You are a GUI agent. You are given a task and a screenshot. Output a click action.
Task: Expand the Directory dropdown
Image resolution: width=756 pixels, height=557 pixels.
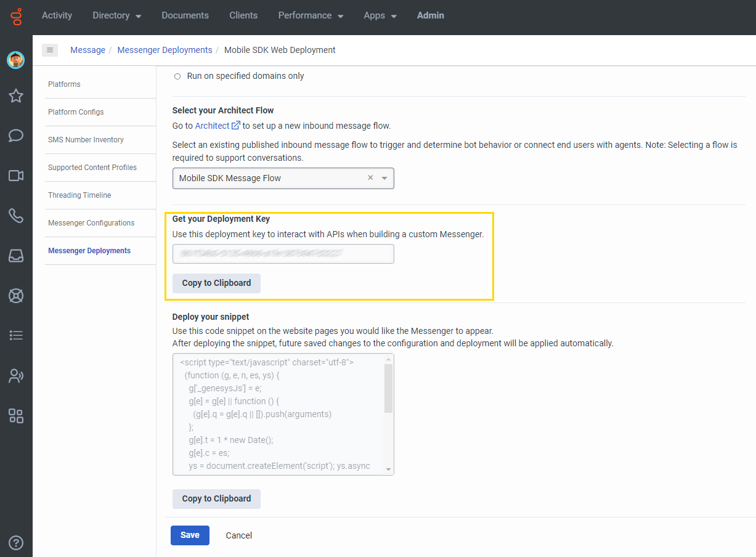pyautogui.click(x=116, y=15)
